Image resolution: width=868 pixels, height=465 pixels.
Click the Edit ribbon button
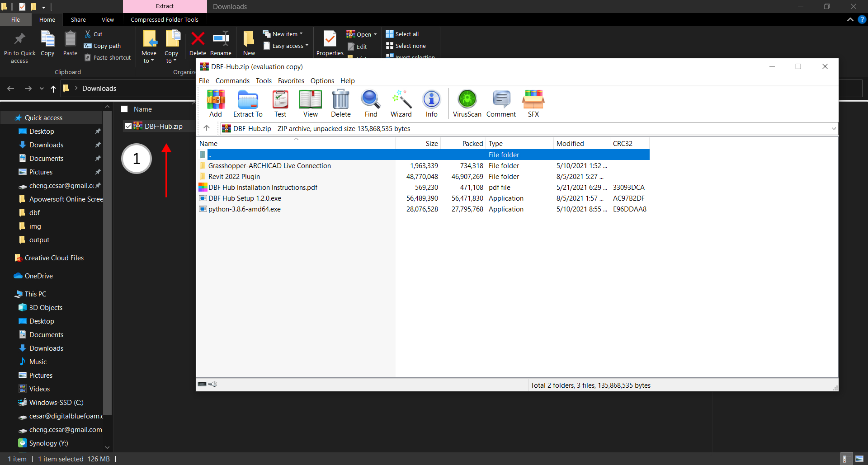coord(357,47)
